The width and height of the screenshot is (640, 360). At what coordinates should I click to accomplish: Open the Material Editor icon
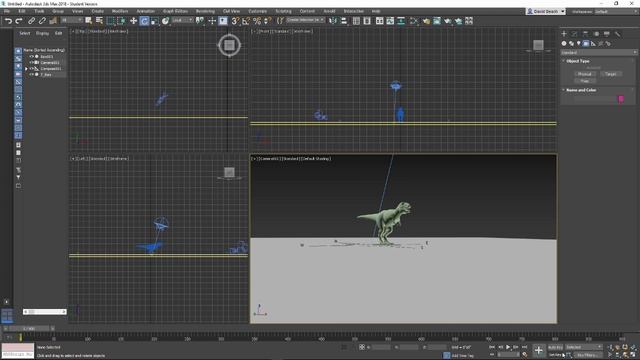[x=413, y=21]
